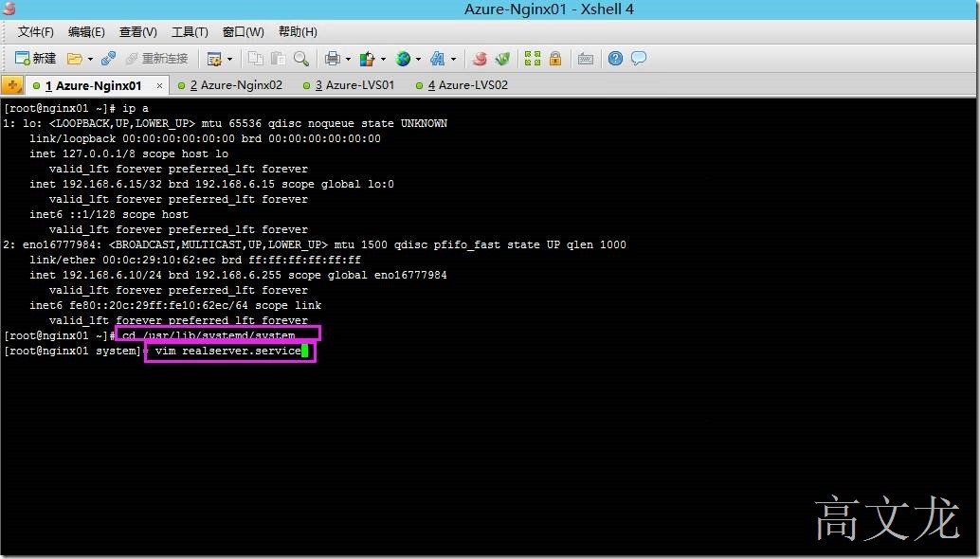Open the session folder icon
This screenshot has width=980, height=559.
click(x=74, y=59)
